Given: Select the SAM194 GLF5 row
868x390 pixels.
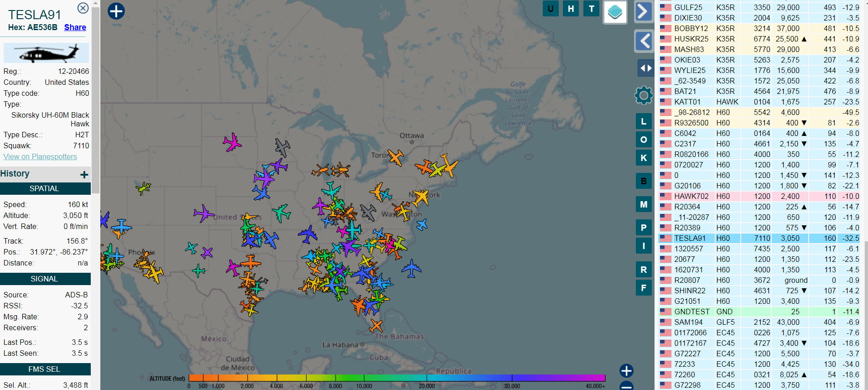Looking at the screenshot, I should 759,322.
